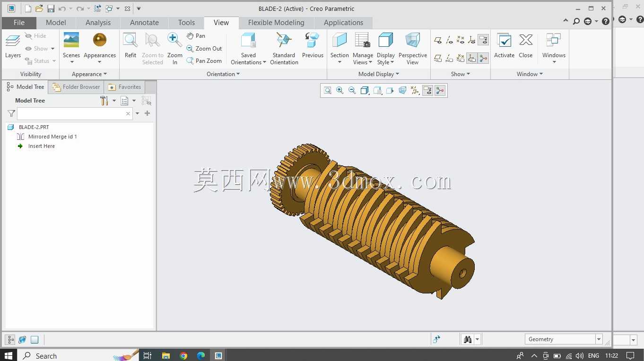Click the binoculars Find icon in status bar

[x=468, y=339]
